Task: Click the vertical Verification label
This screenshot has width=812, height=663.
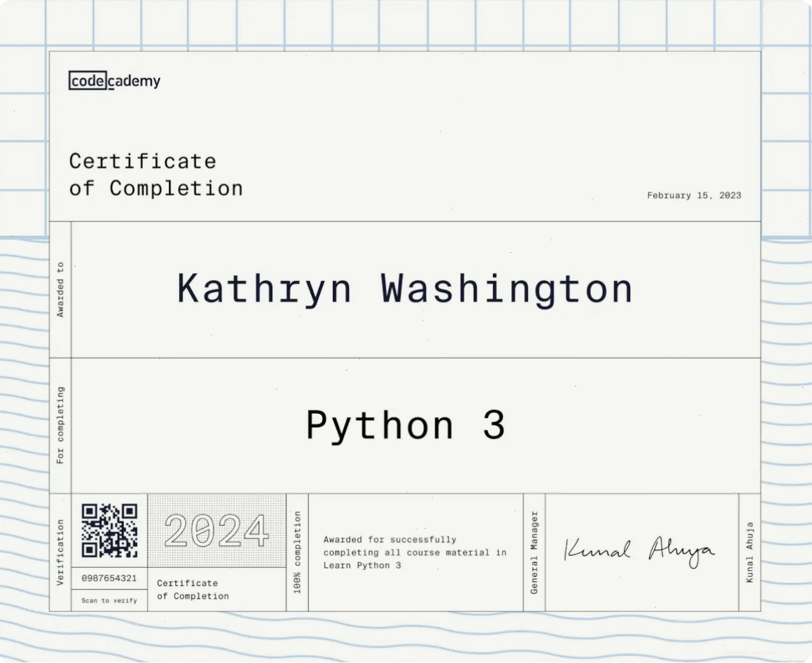Action: 60,552
